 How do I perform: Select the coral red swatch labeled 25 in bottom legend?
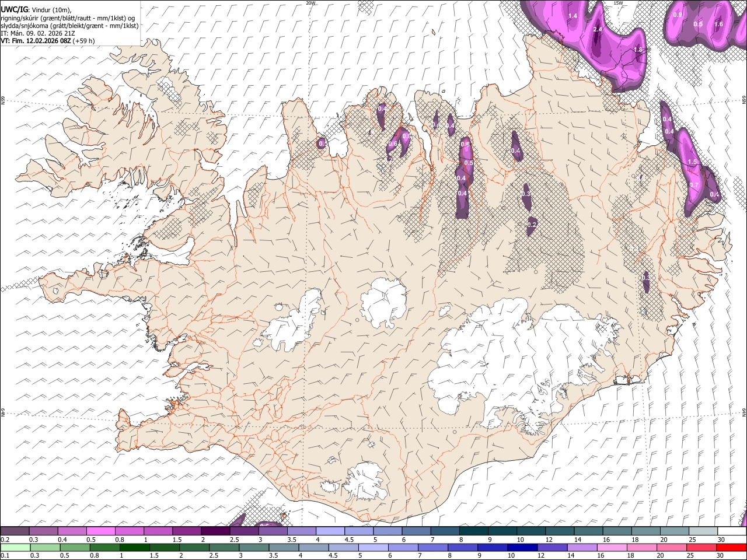700,548
